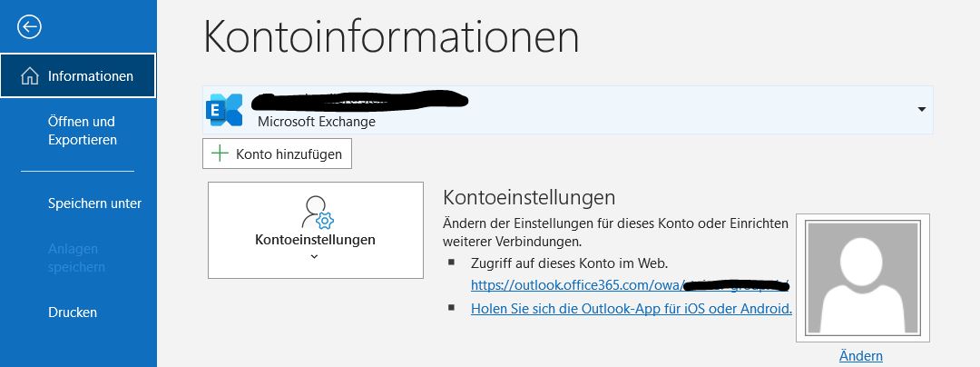Expand the chevron under Kontoeinstellungen
This screenshot has height=367, width=980.
(x=314, y=256)
